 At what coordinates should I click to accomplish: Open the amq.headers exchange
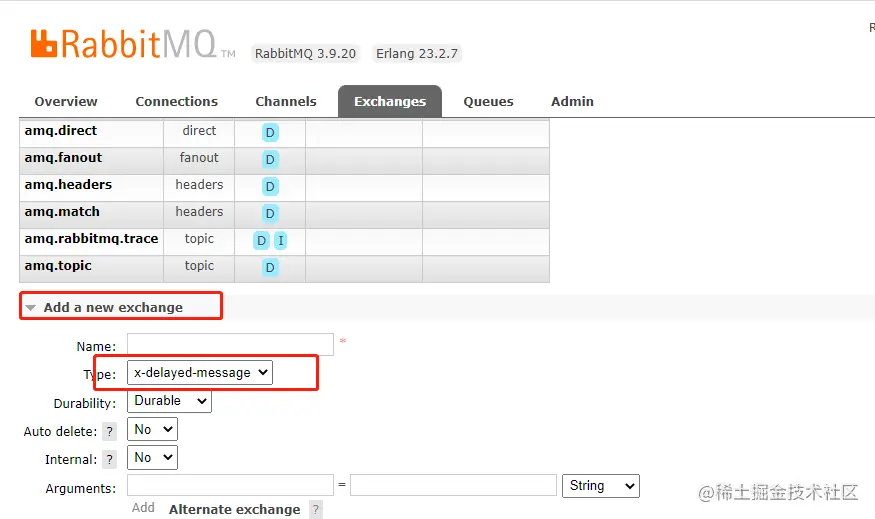point(68,185)
